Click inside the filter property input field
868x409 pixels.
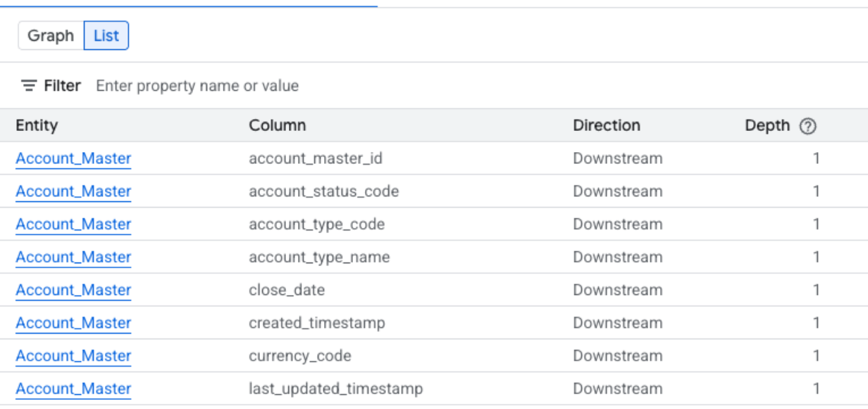click(x=211, y=85)
